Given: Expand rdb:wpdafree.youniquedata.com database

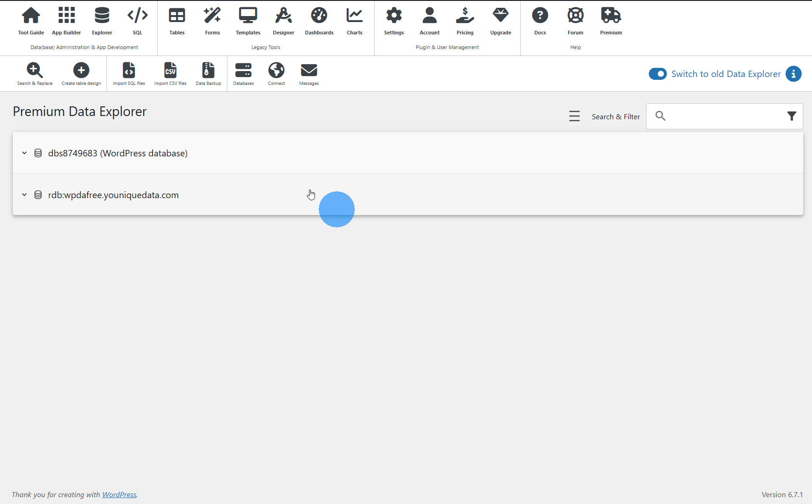Looking at the screenshot, I should click(x=24, y=194).
